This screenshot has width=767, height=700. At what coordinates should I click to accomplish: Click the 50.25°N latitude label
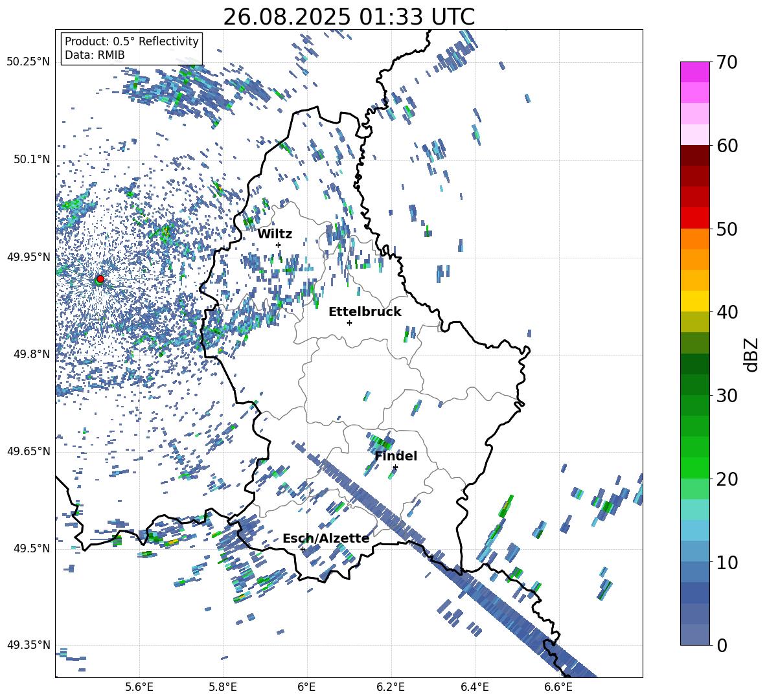(29, 62)
